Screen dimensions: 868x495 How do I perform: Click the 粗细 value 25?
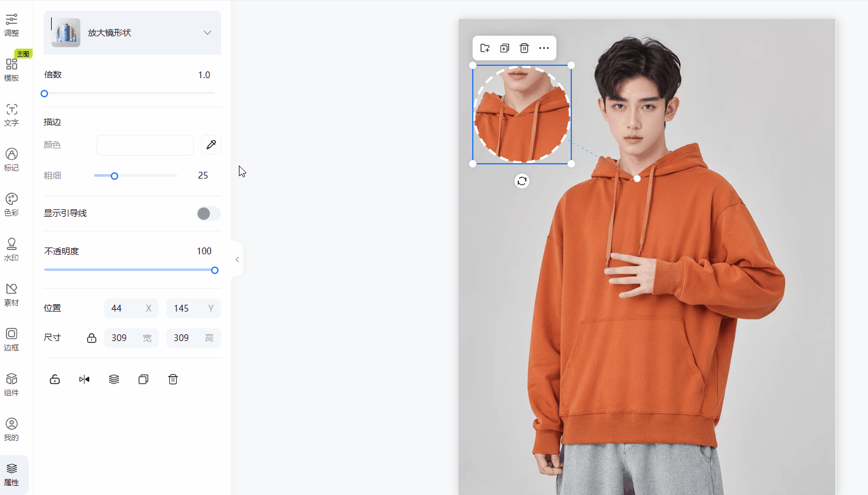pyautogui.click(x=203, y=175)
